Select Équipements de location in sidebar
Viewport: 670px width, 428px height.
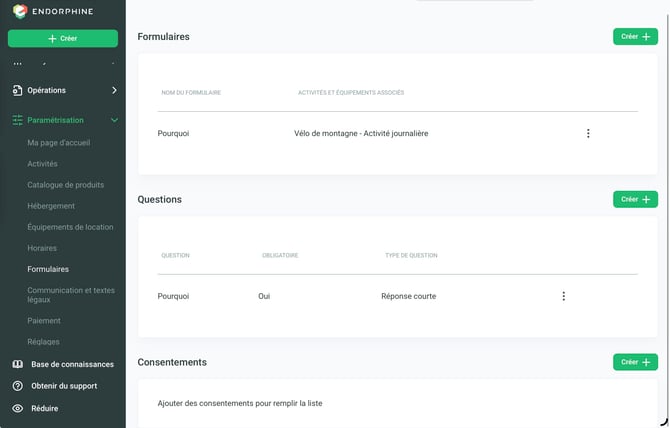[70, 227]
